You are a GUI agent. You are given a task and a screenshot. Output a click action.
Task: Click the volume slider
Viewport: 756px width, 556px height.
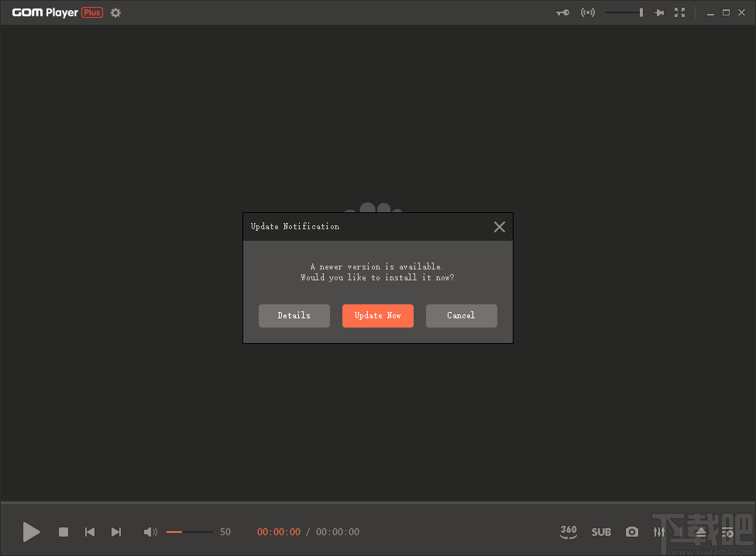[190, 532]
